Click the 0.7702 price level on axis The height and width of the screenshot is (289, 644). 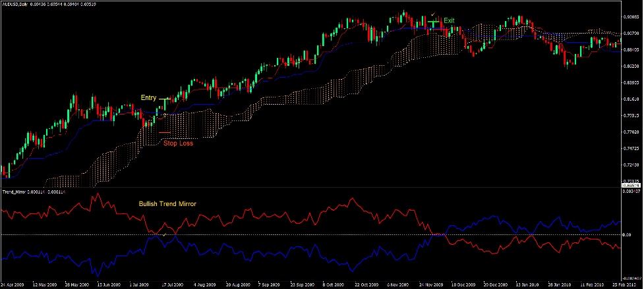click(631, 132)
